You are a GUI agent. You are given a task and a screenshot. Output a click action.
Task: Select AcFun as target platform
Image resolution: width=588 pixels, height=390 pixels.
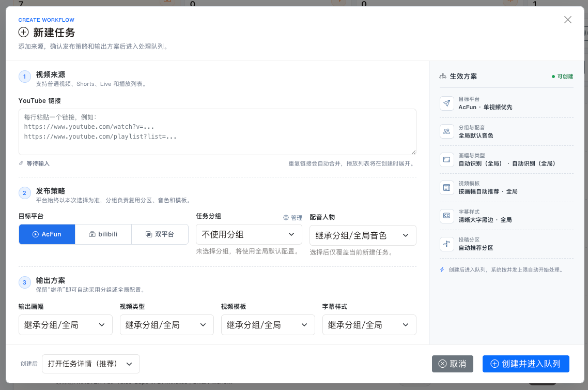(47, 234)
